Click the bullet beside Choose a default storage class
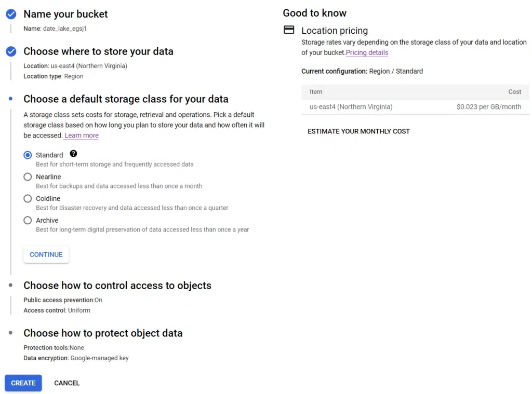 tap(10, 99)
